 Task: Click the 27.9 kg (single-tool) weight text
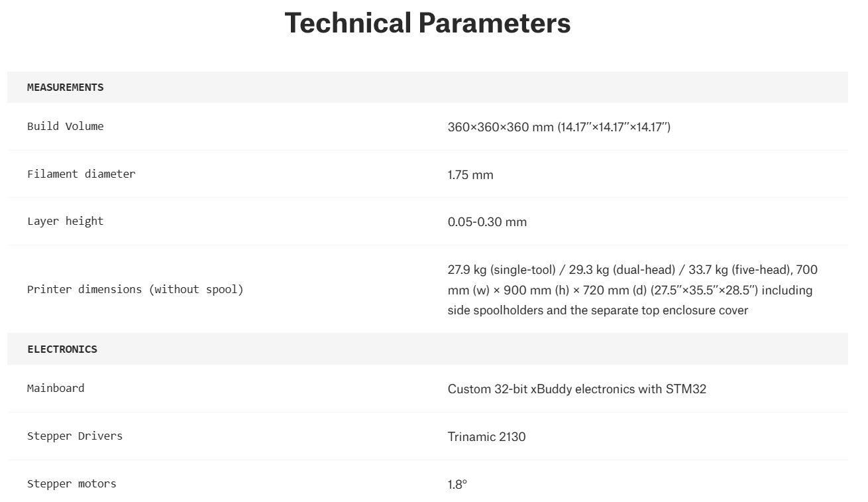point(502,270)
